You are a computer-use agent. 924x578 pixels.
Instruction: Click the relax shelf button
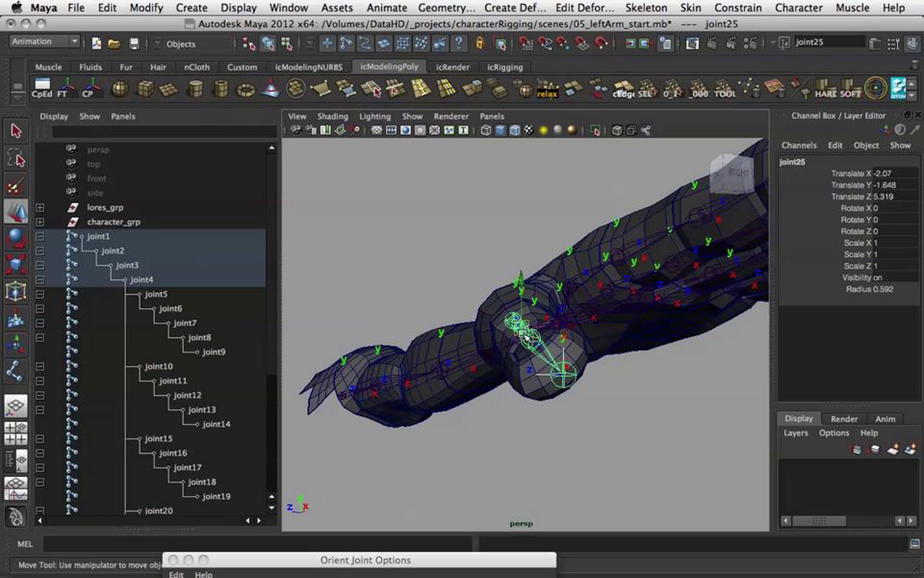click(547, 89)
